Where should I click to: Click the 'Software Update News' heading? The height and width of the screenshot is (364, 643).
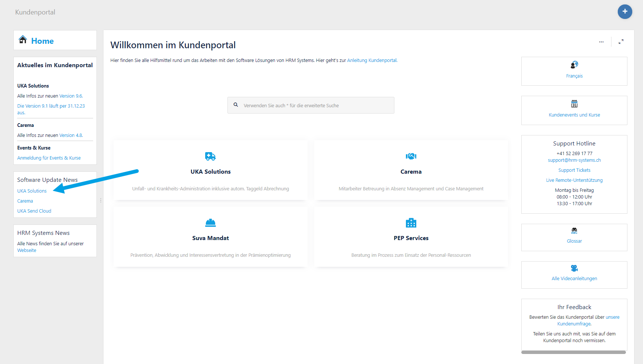47,180
